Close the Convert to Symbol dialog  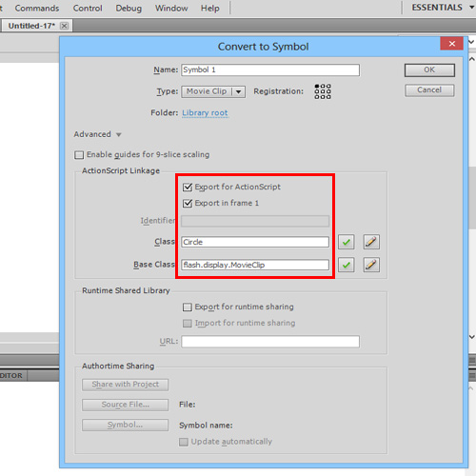click(452, 44)
